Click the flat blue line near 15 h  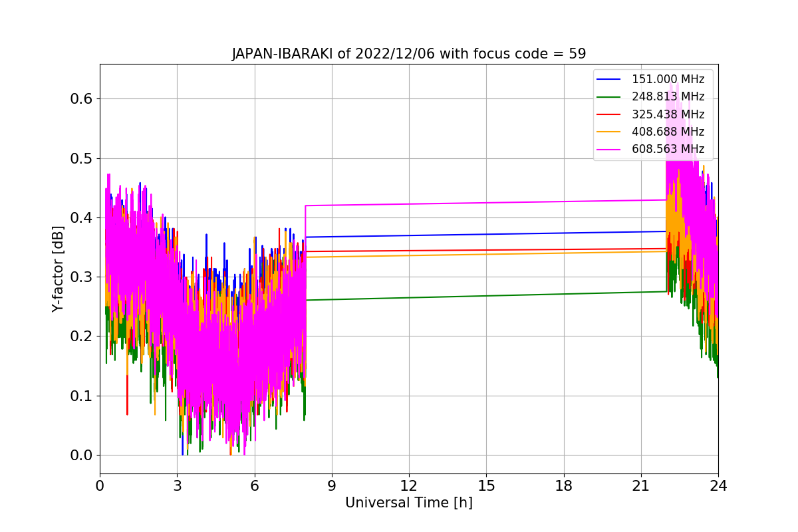[486, 234]
